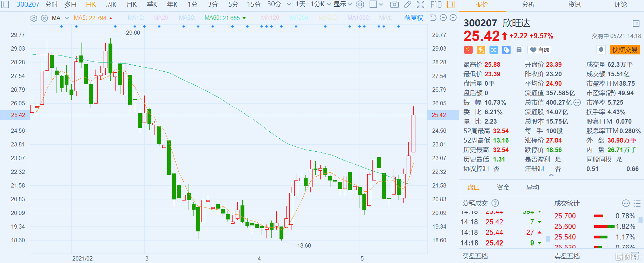This screenshot has width=644, height=263.
Task: Click ellipsis beside 总市值 400.27亿
Action: pos(577,103)
